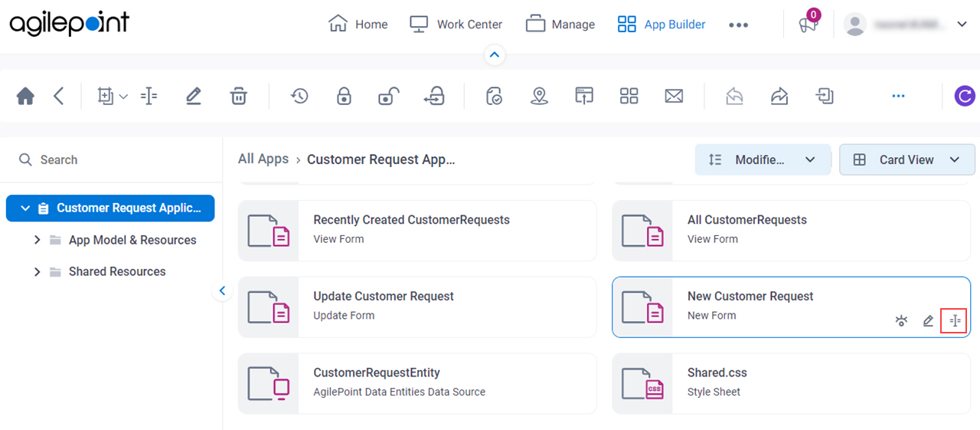Image resolution: width=980 pixels, height=430 pixels.
Task: Open the Card View dropdown
Action: click(x=907, y=159)
